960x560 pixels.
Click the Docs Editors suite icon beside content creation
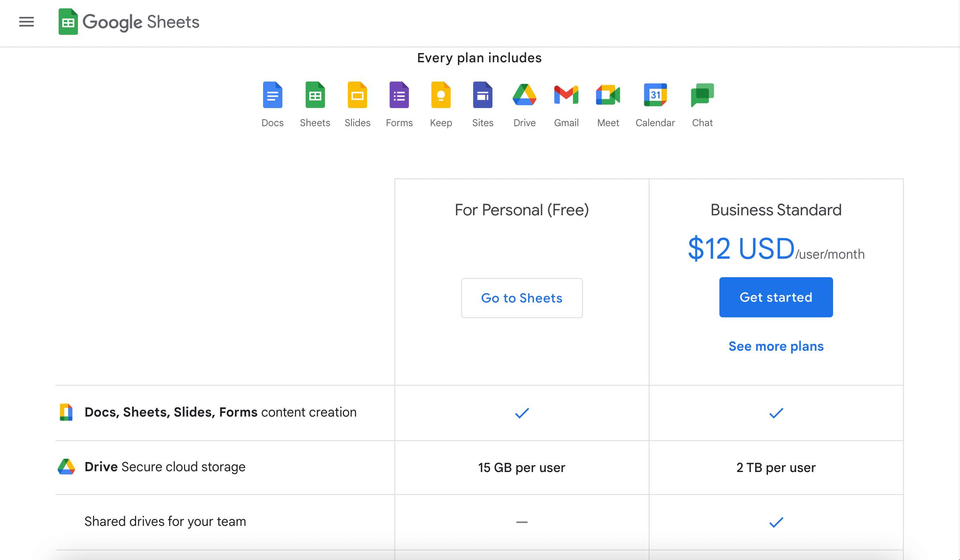tap(66, 412)
